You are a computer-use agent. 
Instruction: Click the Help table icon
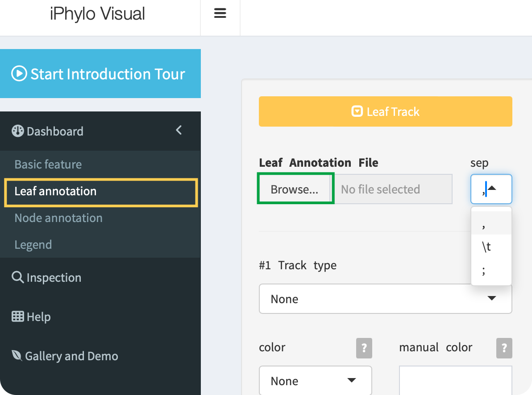(18, 317)
